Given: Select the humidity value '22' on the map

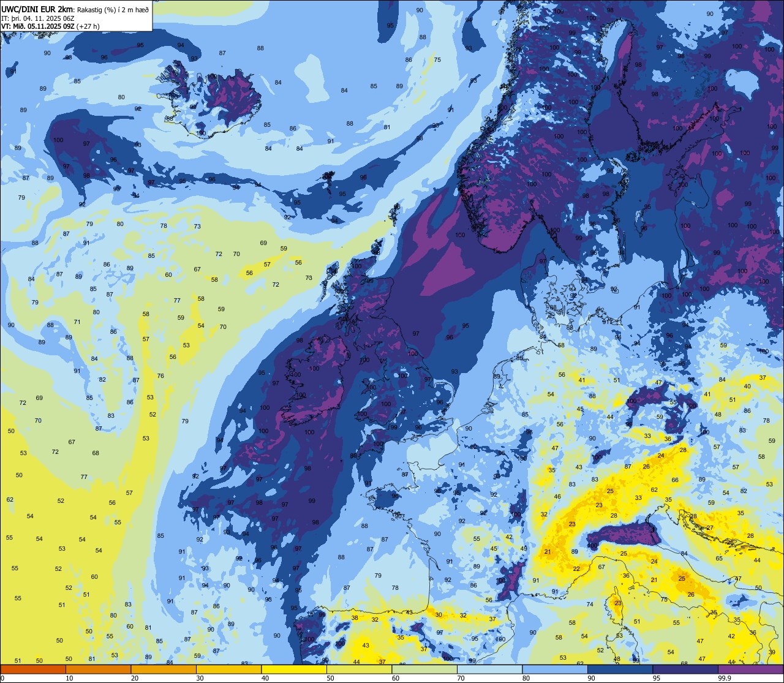Looking at the screenshot, I should 576,569.
